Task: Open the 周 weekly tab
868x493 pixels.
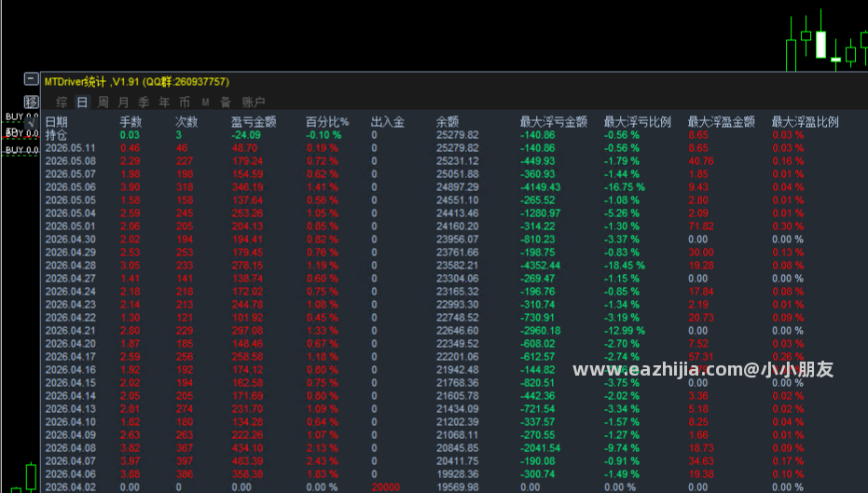Action: click(x=103, y=103)
